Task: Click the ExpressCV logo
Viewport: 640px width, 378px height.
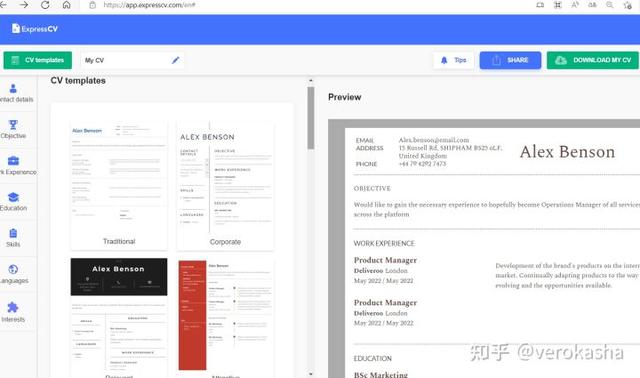Action: [35, 29]
